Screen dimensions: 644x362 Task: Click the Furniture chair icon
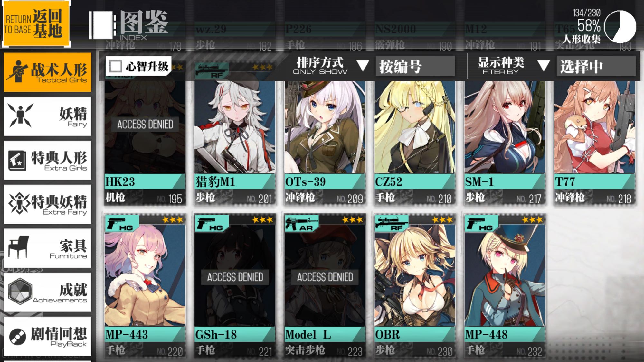point(18,247)
